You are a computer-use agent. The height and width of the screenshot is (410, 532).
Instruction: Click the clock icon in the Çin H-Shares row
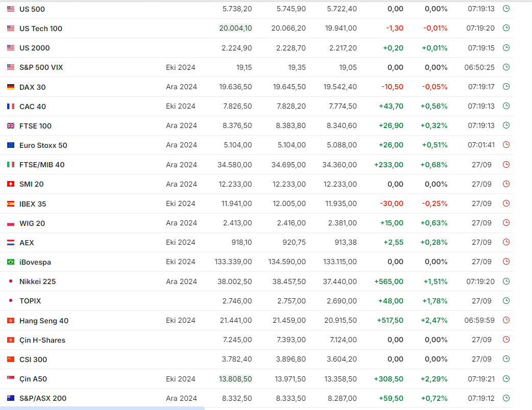pos(506,340)
